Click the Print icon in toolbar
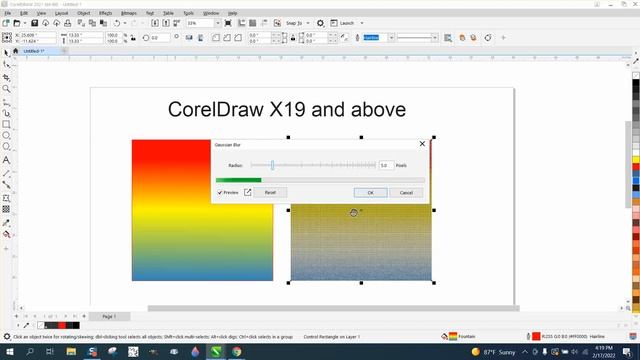 (x=68, y=23)
